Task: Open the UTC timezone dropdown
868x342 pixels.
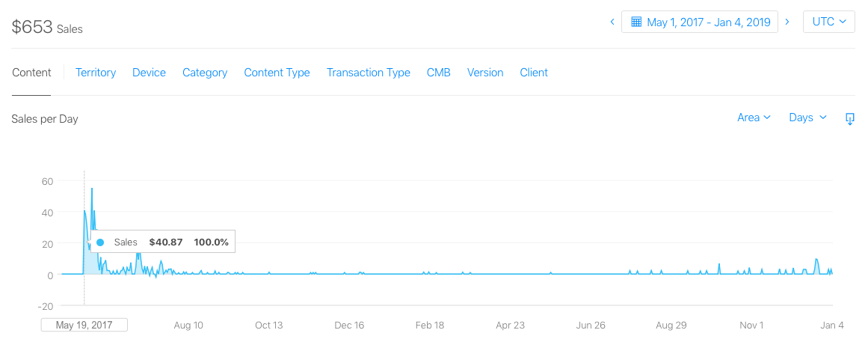Action: point(828,22)
